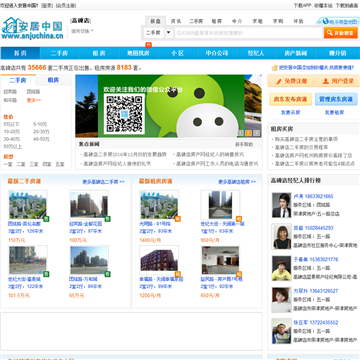Click the 新手帮助 link
Screen dimensions: 360x360
pyautogui.click(x=244, y=144)
